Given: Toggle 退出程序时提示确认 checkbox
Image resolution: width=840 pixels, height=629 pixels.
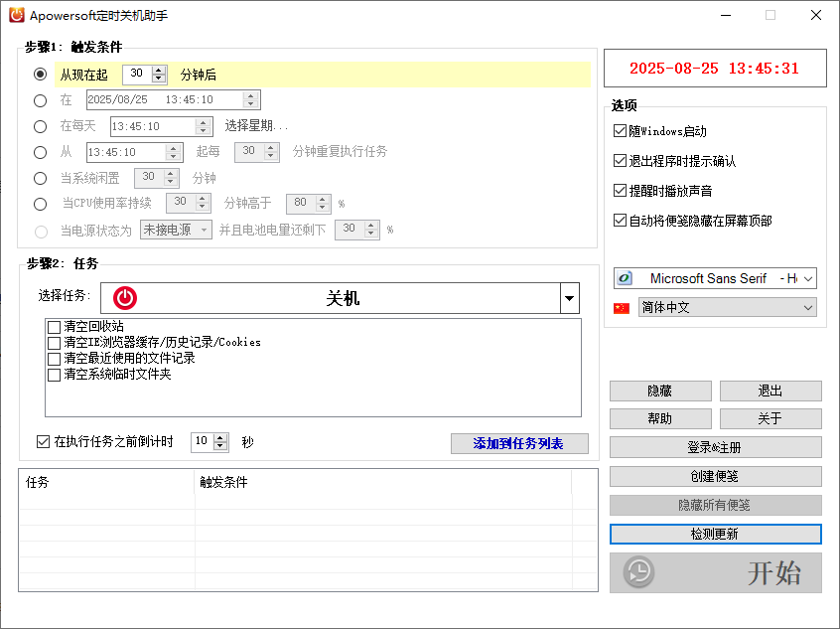Looking at the screenshot, I should 620,160.
